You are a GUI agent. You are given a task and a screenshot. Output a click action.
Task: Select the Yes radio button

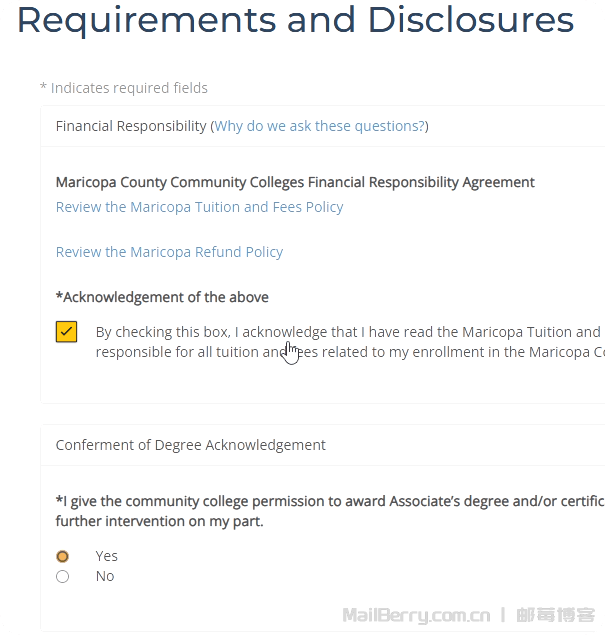[x=63, y=556]
